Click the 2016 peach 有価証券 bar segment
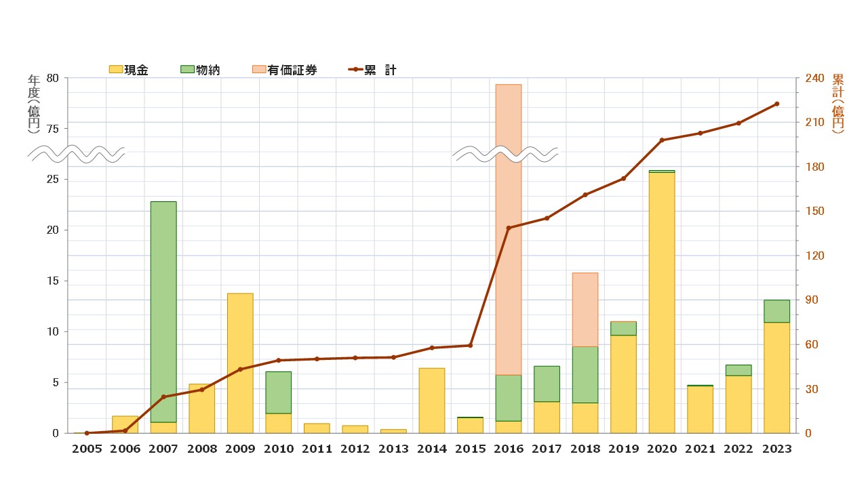Image resolution: width=868 pixels, height=488 pixels. tap(509, 230)
